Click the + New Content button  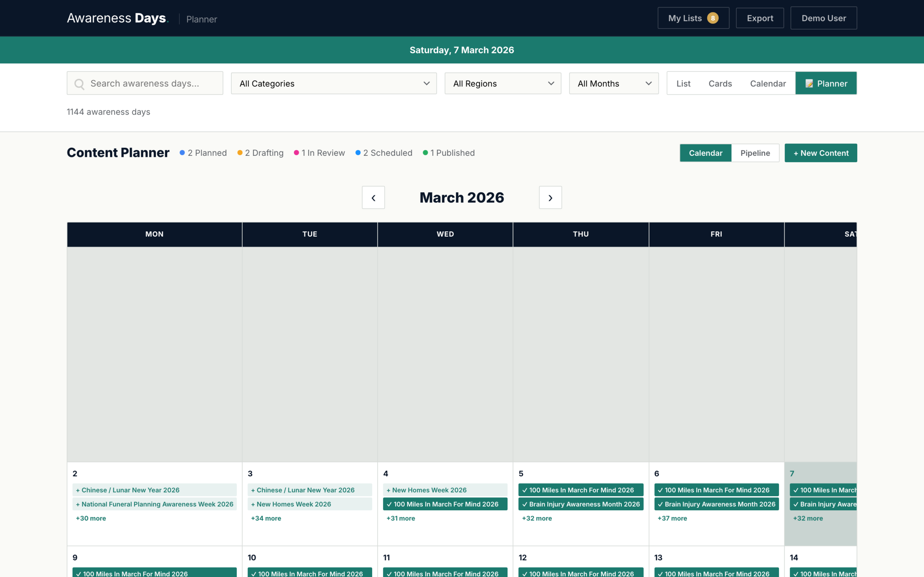tap(820, 153)
